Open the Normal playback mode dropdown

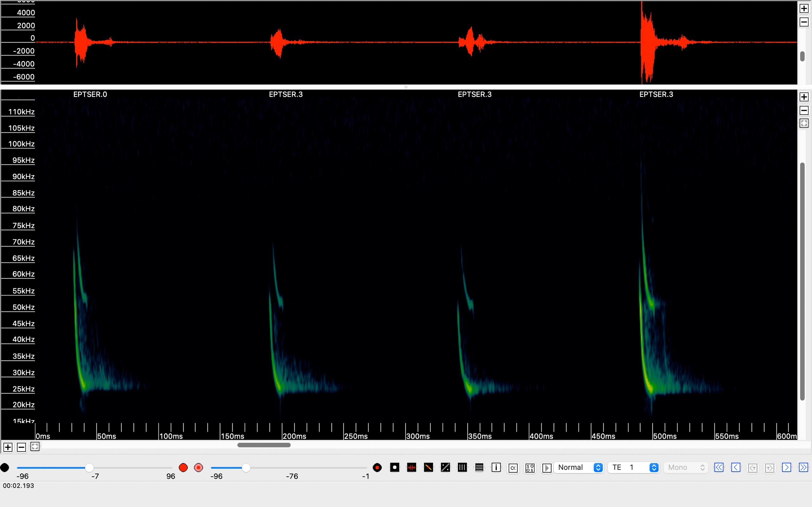coord(579,467)
